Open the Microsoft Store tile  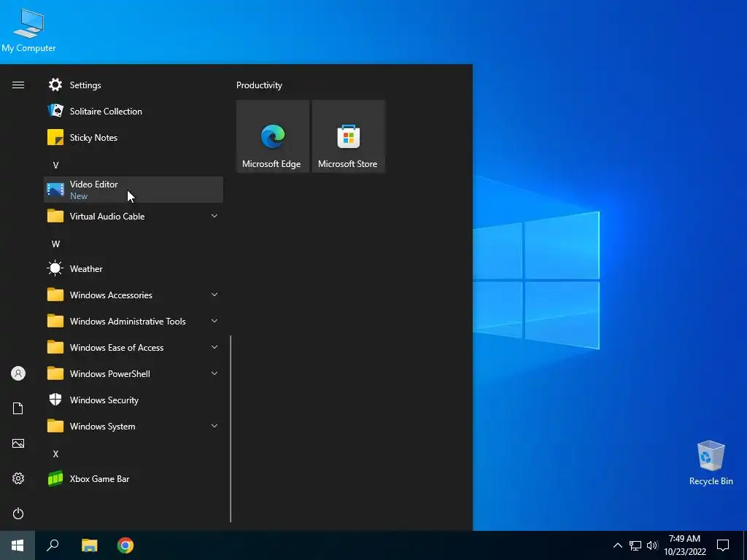pyautogui.click(x=348, y=136)
